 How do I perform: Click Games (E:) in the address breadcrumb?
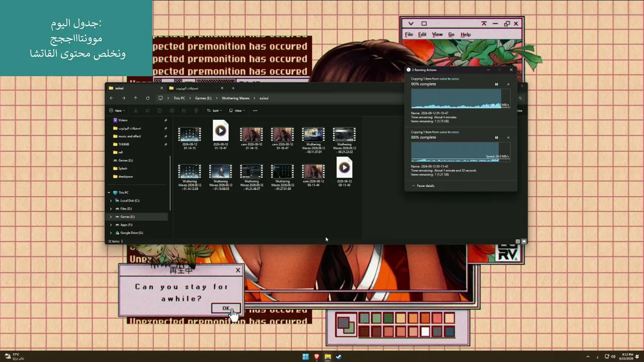coord(203,98)
